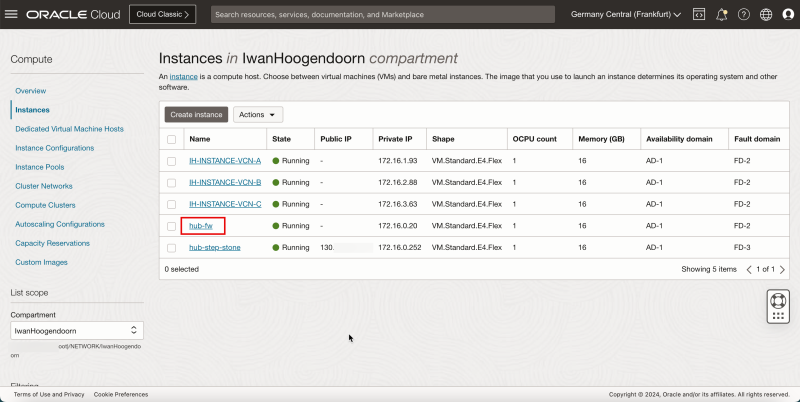This screenshot has height=402, width=800.
Task: Open the hub-step-stone instance link
Action: coord(214,247)
